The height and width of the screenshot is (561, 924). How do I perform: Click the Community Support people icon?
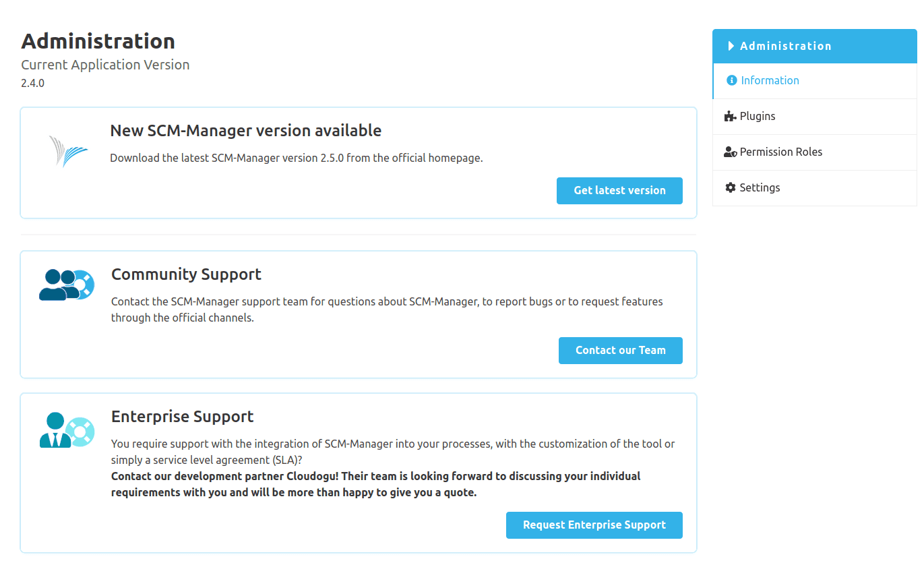tap(67, 285)
